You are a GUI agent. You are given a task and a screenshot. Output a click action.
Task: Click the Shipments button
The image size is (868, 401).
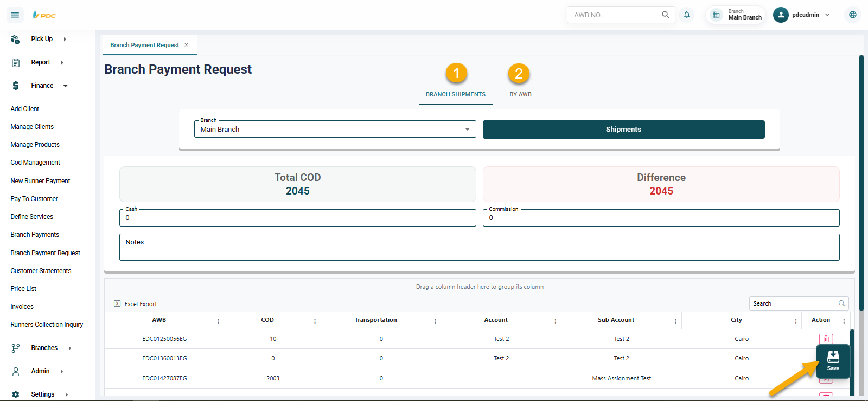(x=623, y=130)
